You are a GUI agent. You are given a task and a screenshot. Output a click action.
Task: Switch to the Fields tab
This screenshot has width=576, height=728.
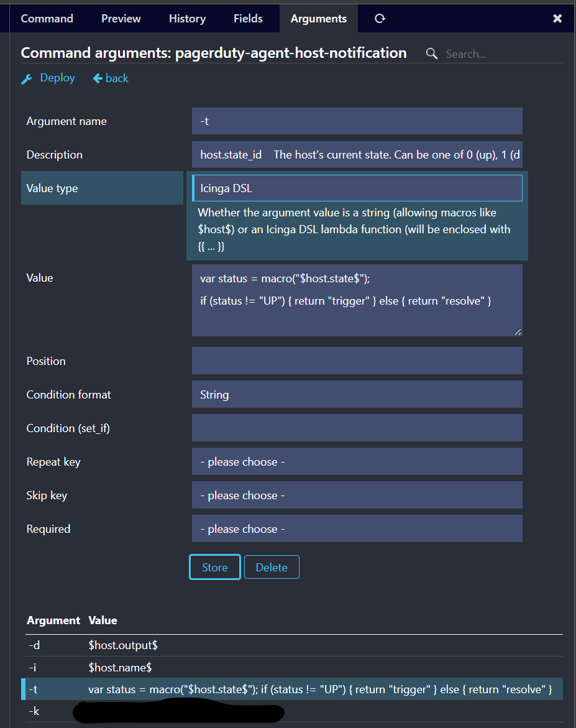click(x=248, y=19)
